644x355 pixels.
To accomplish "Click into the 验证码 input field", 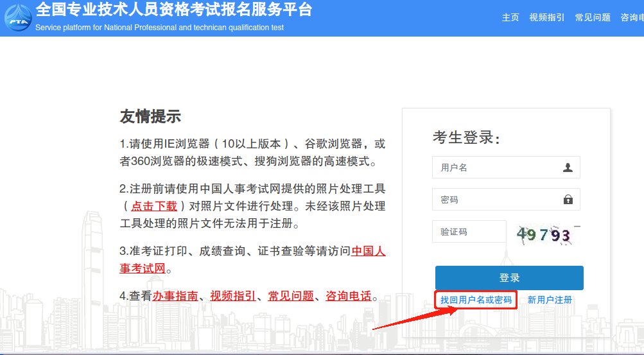I will point(469,232).
